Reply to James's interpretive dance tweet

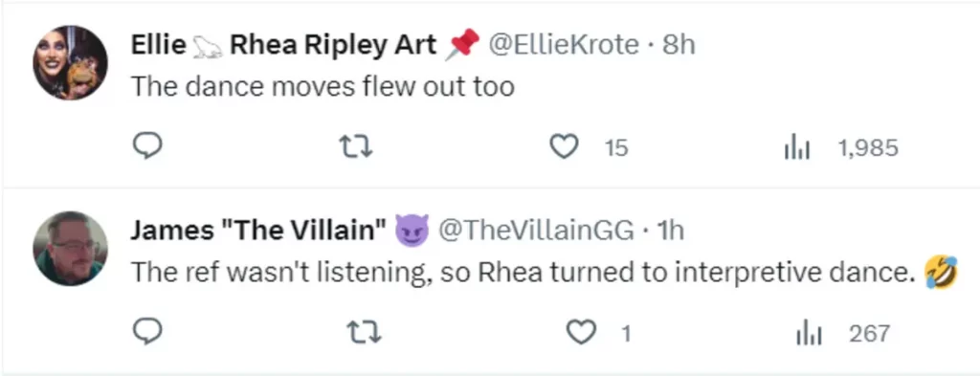pos(148,333)
